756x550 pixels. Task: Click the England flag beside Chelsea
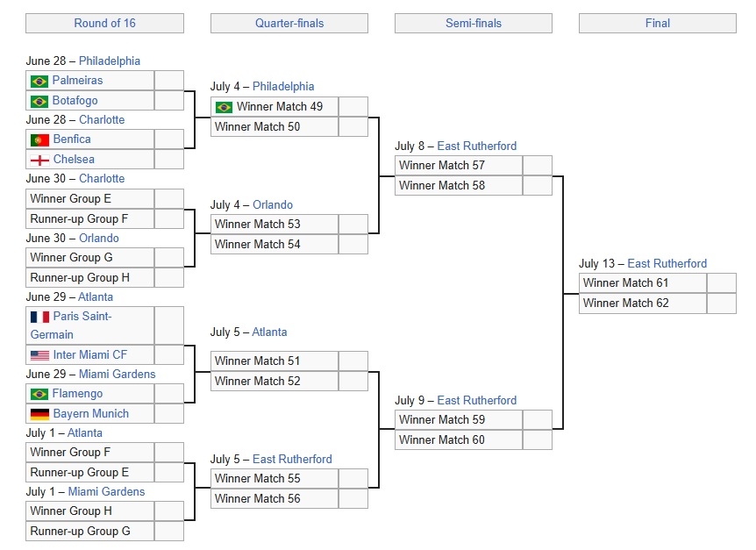[39, 160]
